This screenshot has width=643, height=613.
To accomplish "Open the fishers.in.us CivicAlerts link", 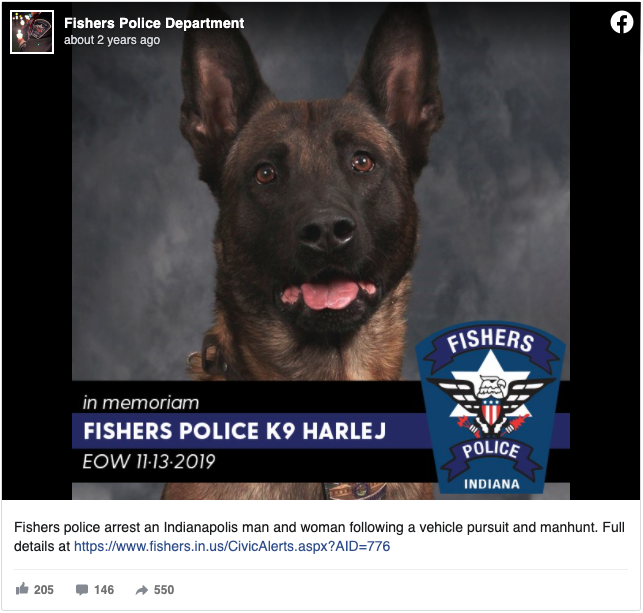I will pos(232,546).
